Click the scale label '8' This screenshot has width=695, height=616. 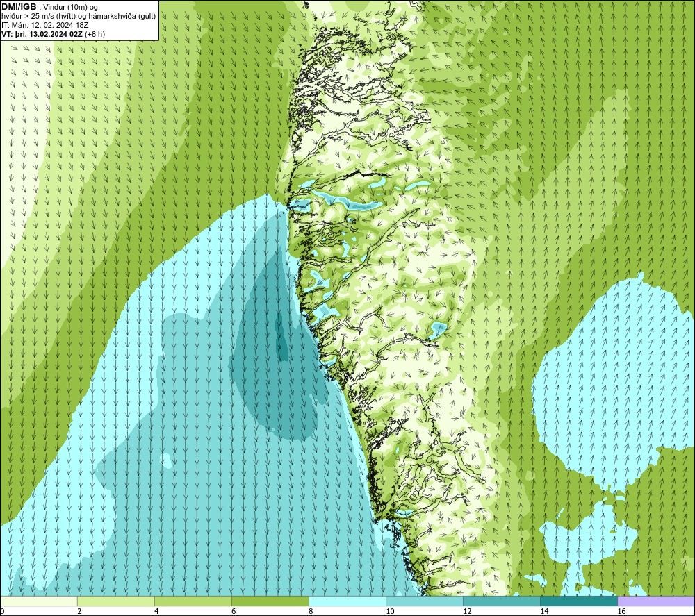tap(311, 611)
